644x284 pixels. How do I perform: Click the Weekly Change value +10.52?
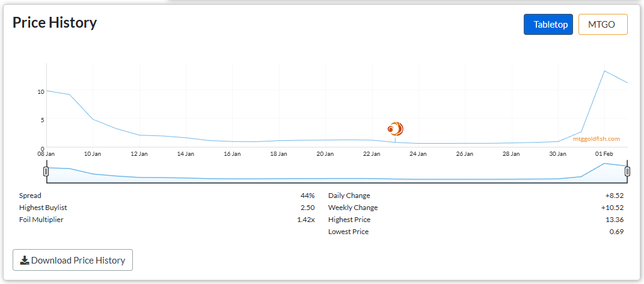tap(613, 208)
